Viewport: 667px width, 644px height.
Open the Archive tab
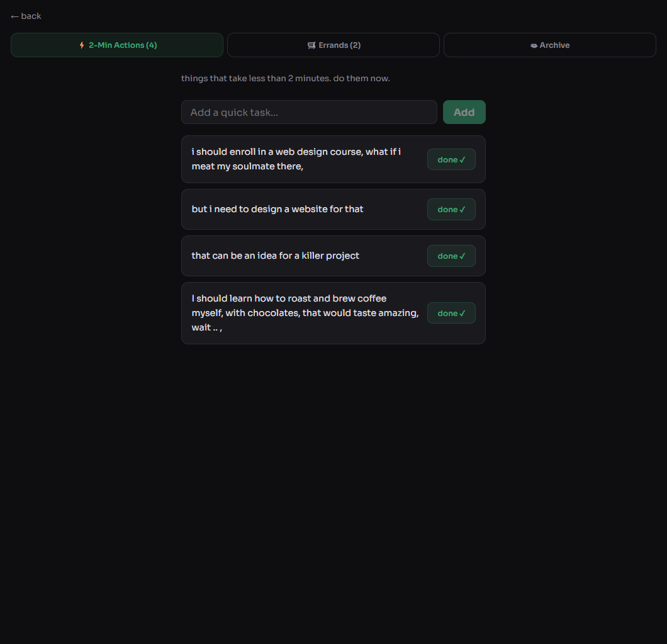point(549,45)
